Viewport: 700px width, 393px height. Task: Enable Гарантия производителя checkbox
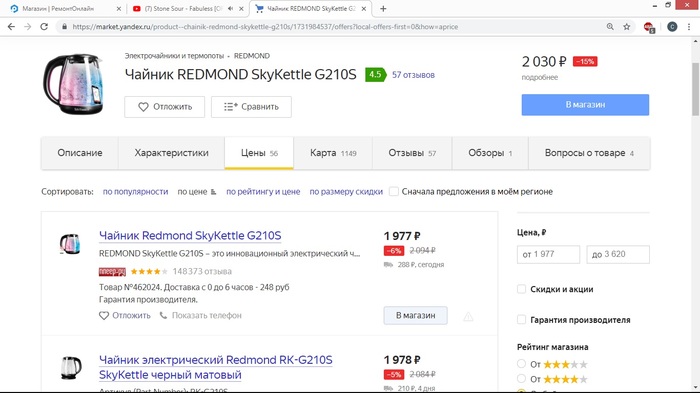point(521,319)
